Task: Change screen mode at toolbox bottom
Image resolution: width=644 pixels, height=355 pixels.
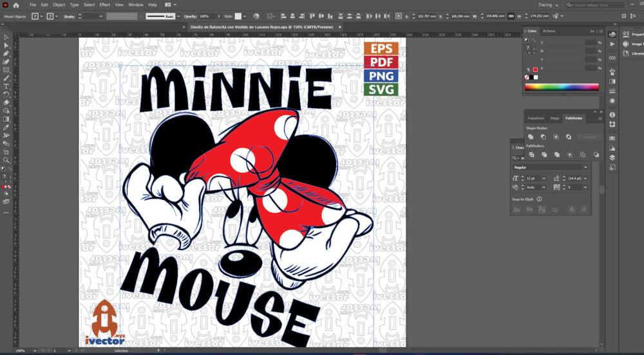Action: pyautogui.click(x=6, y=202)
